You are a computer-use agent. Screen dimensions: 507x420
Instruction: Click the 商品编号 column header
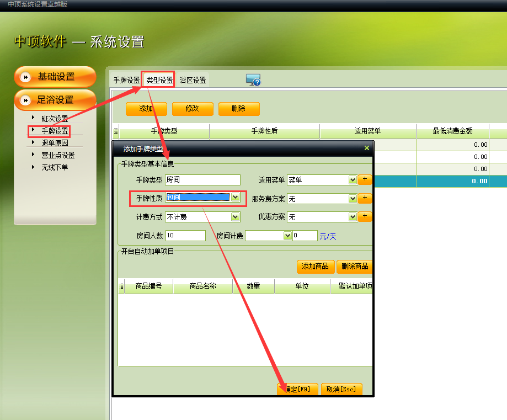[149, 286]
